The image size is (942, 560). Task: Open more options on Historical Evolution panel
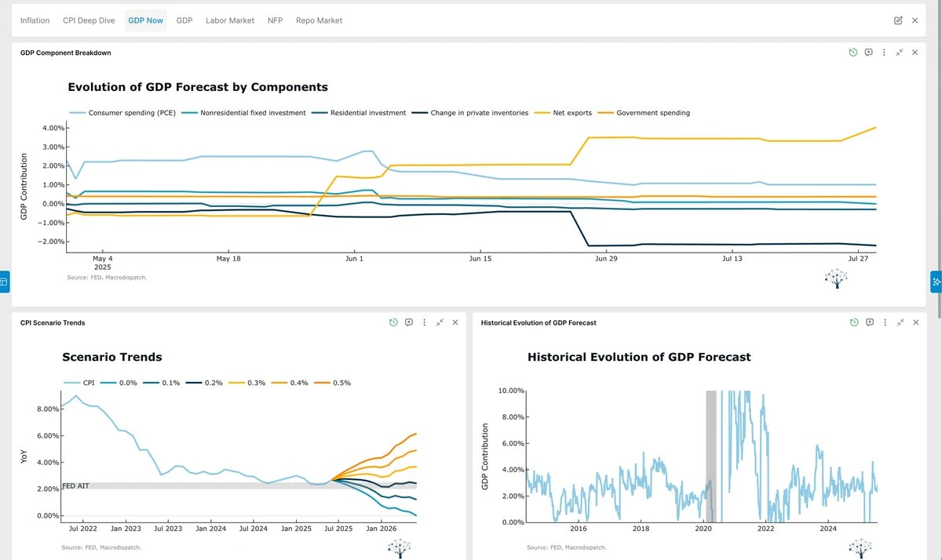(885, 322)
